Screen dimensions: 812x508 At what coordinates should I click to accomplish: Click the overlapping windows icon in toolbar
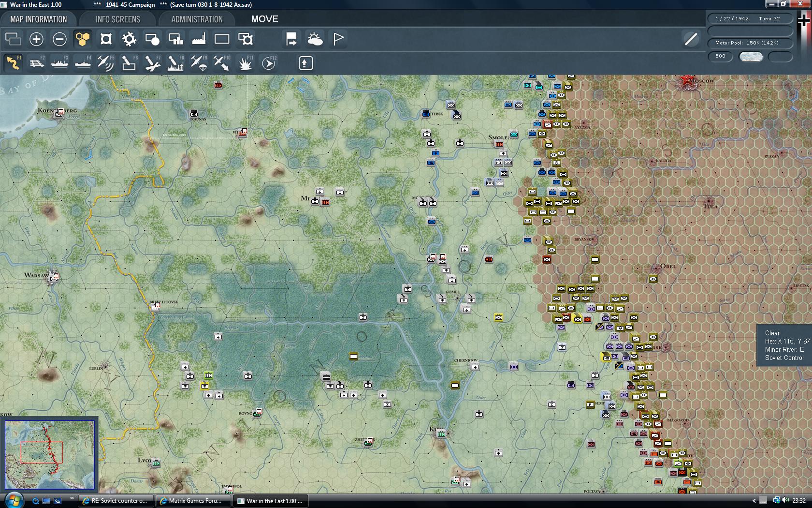[13, 39]
